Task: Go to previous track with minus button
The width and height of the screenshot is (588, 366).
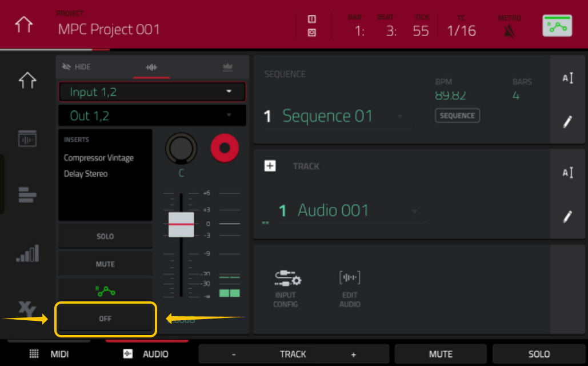Action: pos(234,355)
